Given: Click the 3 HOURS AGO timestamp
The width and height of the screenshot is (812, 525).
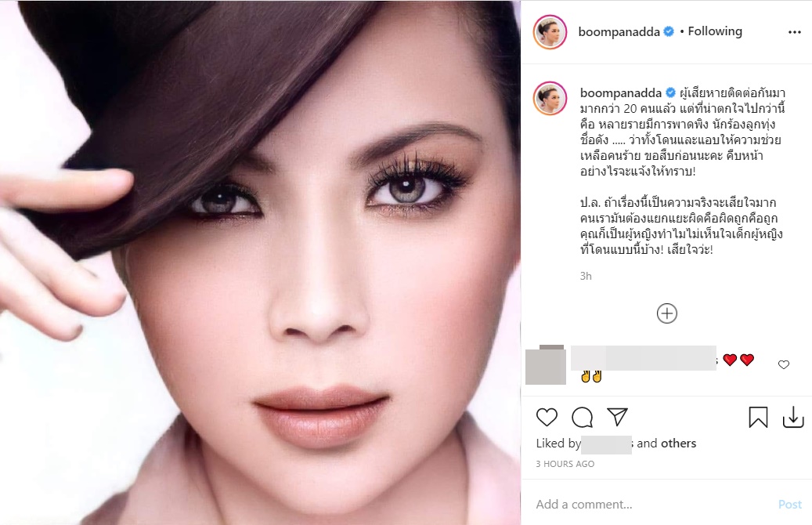Looking at the screenshot, I should (x=565, y=465).
